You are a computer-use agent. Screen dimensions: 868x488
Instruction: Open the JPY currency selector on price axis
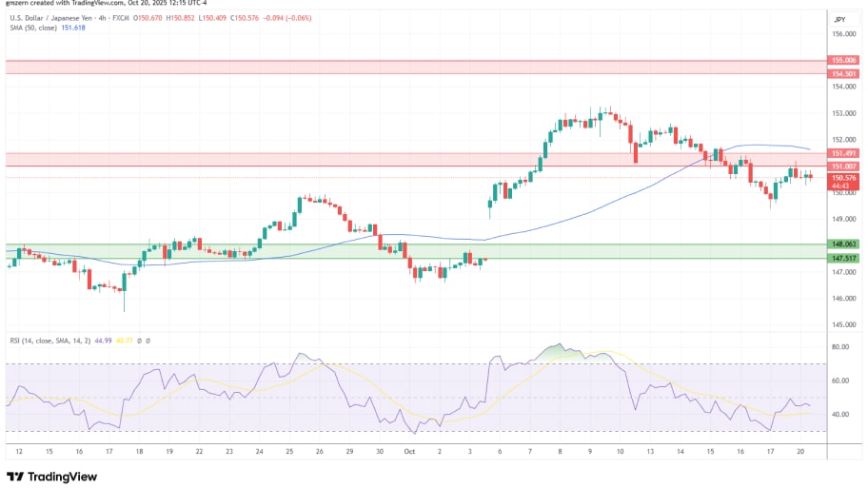pos(839,19)
